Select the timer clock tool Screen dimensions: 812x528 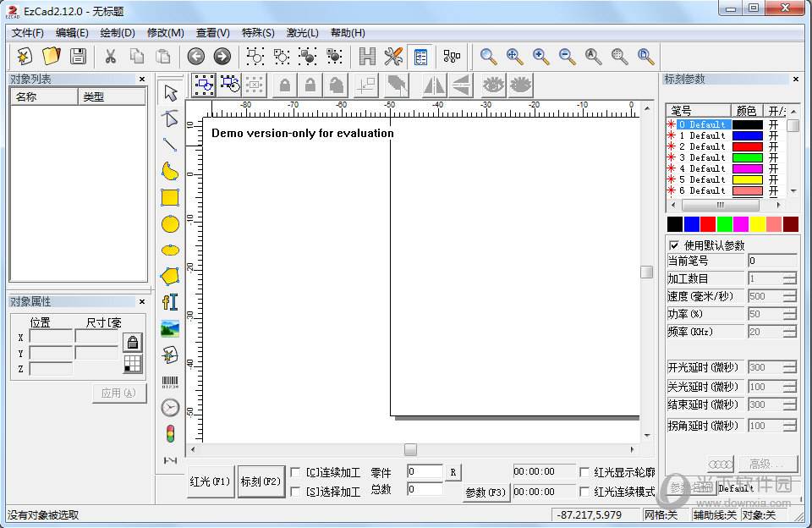click(x=170, y=408)
